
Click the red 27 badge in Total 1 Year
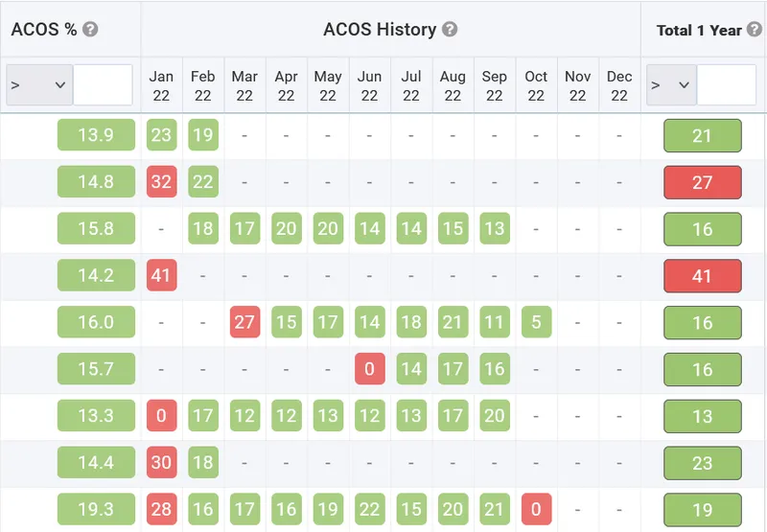pyautogui.click(x=702, y=182)
